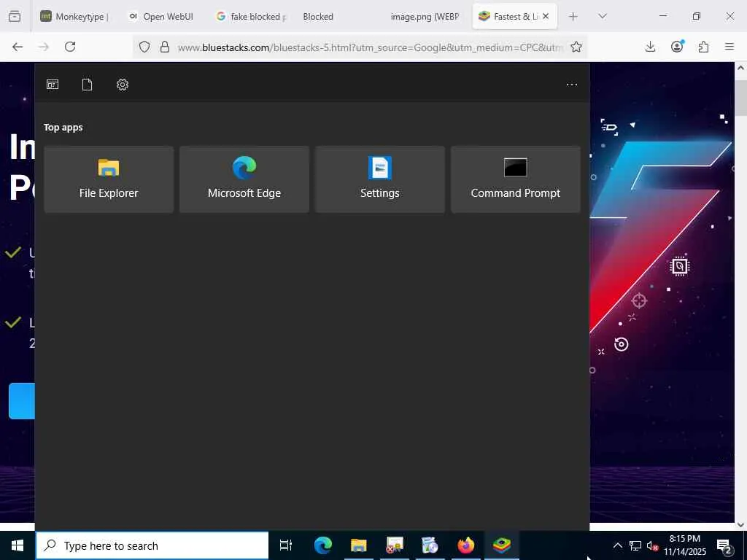Switch to the image.png tab

pos(425,16)
